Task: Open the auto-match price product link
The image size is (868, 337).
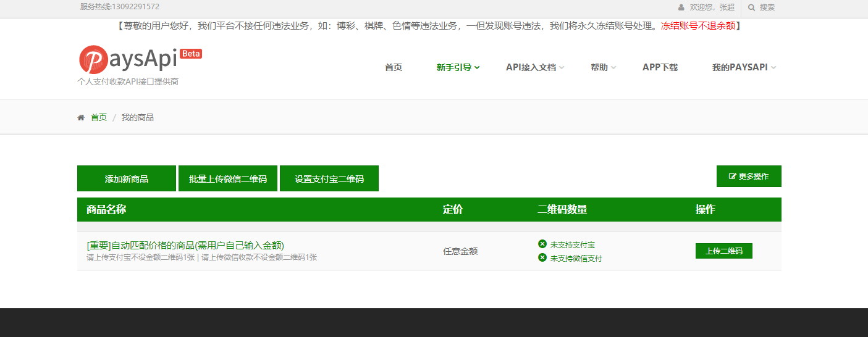Action: tap(185, 245)
